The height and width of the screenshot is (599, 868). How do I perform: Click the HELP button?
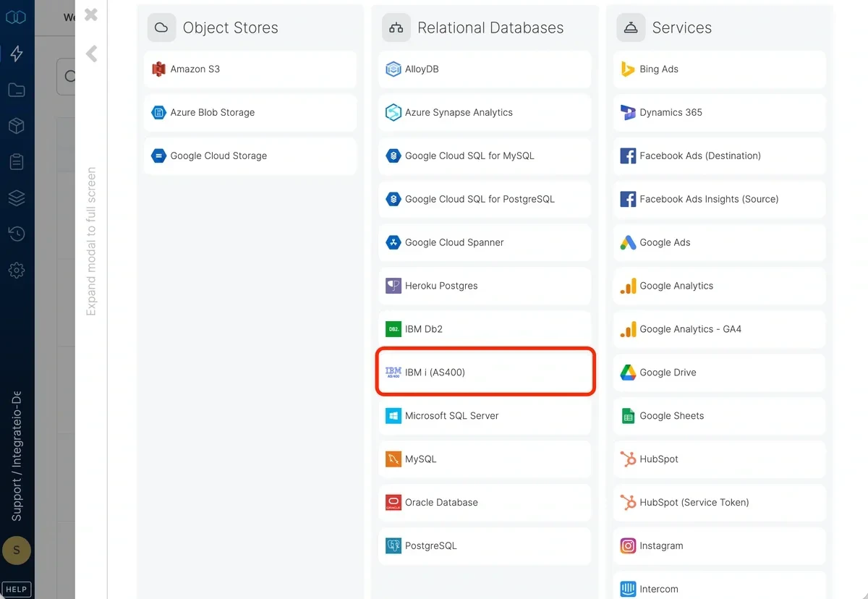(17, 589)
